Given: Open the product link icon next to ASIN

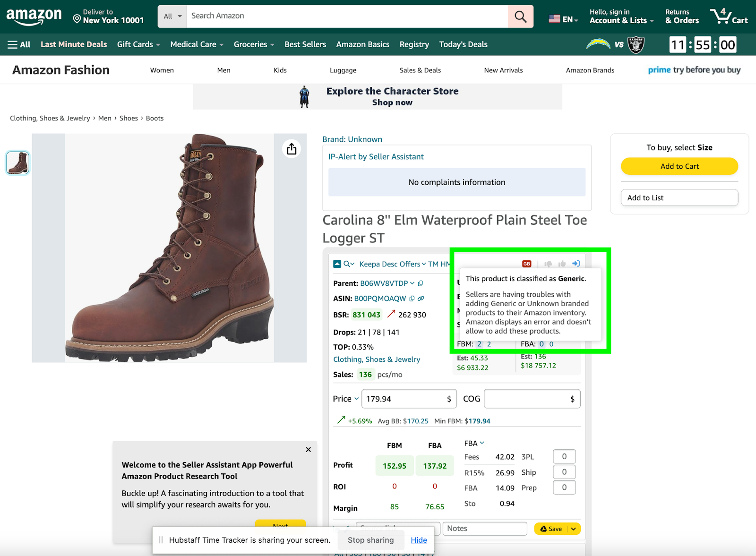Looking at the screenshot, I should coord(421,298).
